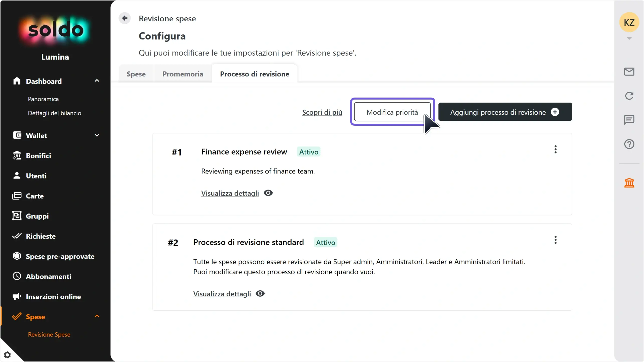
Task: Switch to the Spese tab
Action: [136, 74]
